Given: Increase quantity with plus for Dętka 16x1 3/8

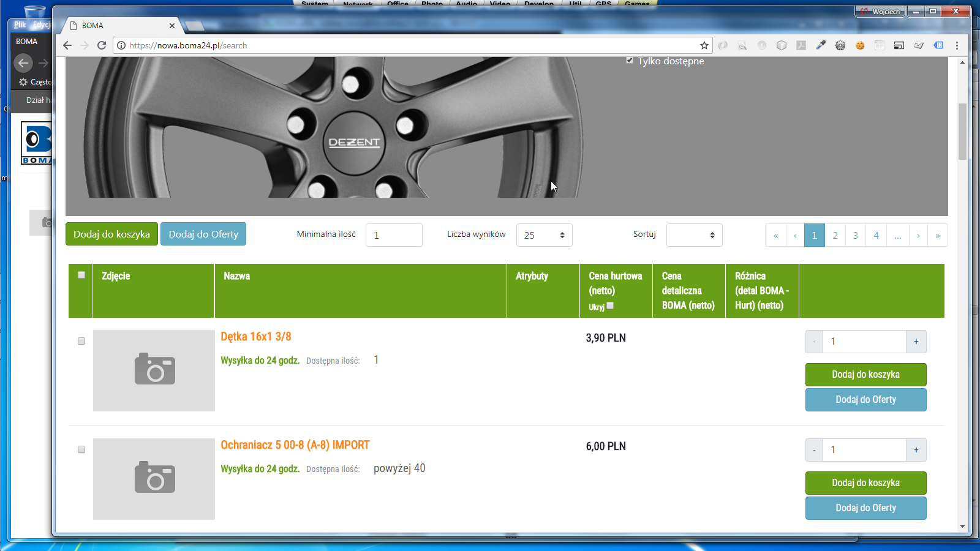Looking at the screenshot, I should (916, 342).
